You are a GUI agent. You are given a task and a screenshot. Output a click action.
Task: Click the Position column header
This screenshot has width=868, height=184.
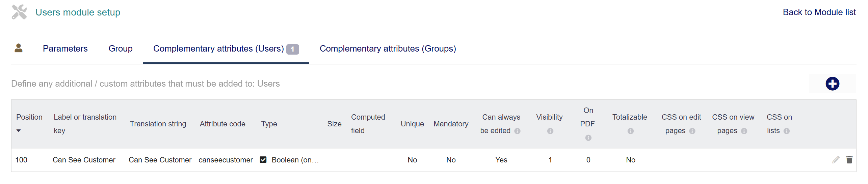[x=29, y=117]
